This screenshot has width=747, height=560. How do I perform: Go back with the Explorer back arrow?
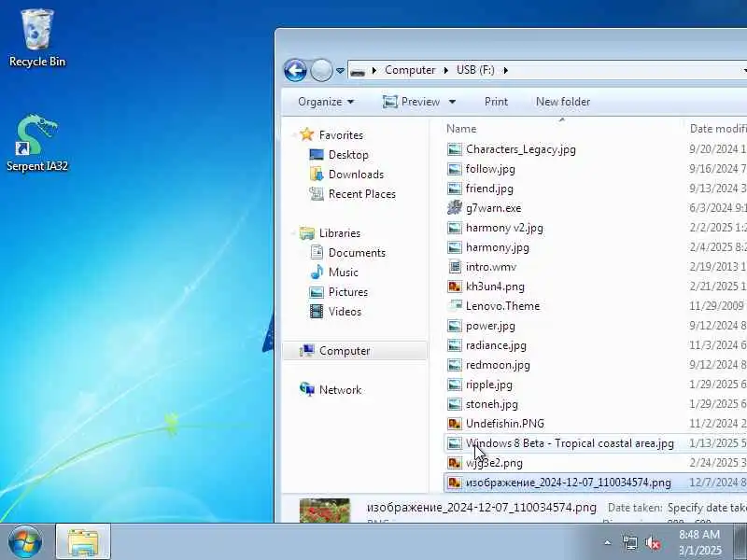[x=295, y=71]
